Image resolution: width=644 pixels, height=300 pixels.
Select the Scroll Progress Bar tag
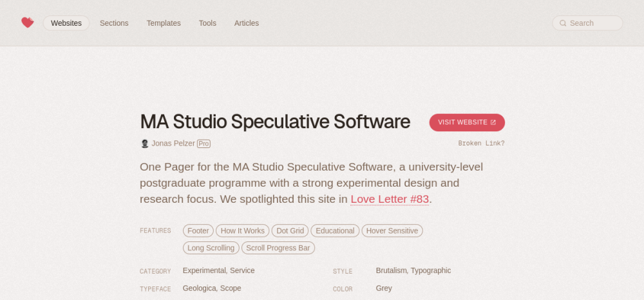click(278, 248)
